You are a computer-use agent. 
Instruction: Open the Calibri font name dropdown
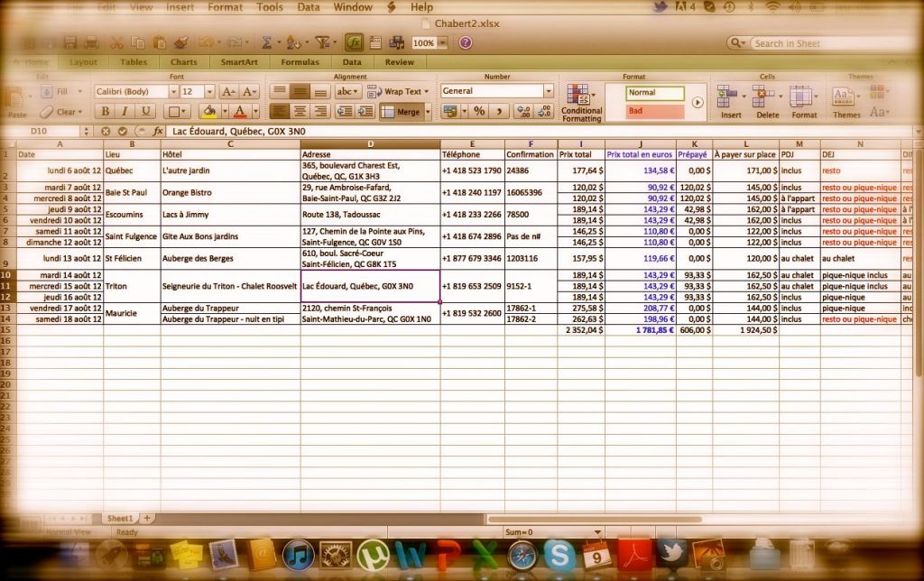pos(171,91)
